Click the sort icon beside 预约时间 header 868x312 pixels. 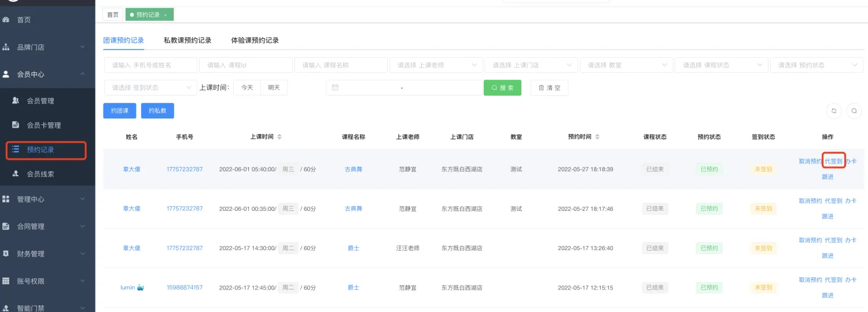coord(597,137)
